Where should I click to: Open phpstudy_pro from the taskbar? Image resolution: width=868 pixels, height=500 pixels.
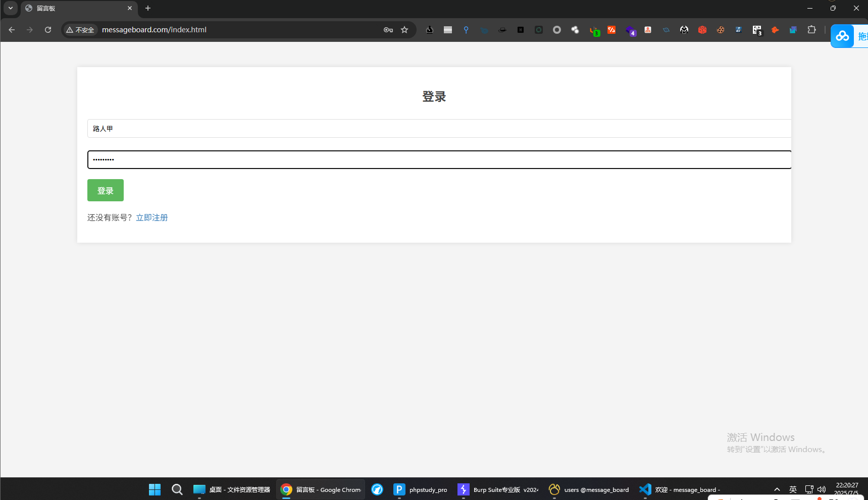click(399, 489)
